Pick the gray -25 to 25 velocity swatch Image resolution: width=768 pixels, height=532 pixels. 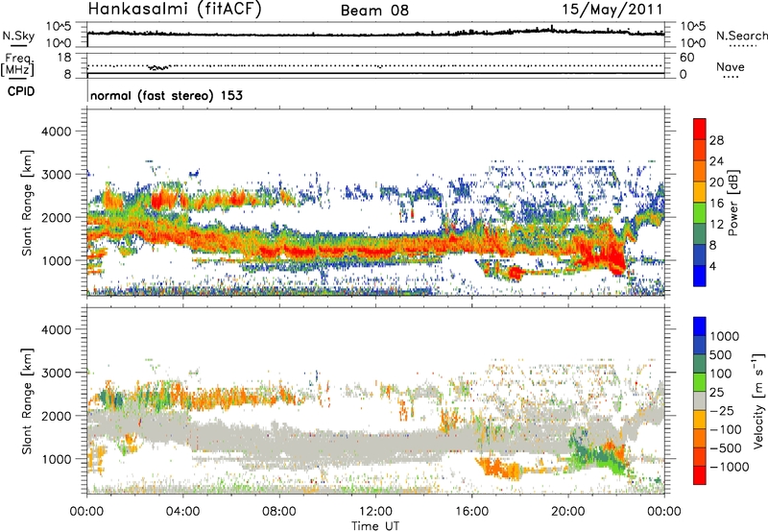700,401
